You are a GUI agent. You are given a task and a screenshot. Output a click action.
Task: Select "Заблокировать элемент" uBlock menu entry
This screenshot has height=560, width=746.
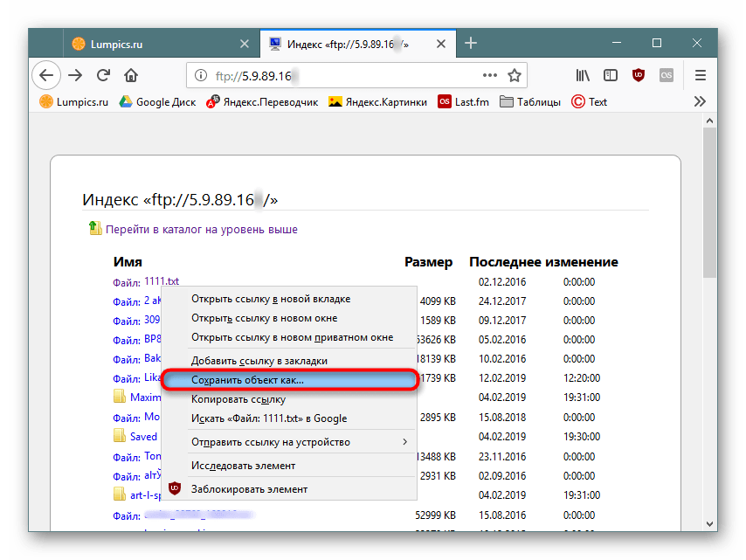(249, 489)
